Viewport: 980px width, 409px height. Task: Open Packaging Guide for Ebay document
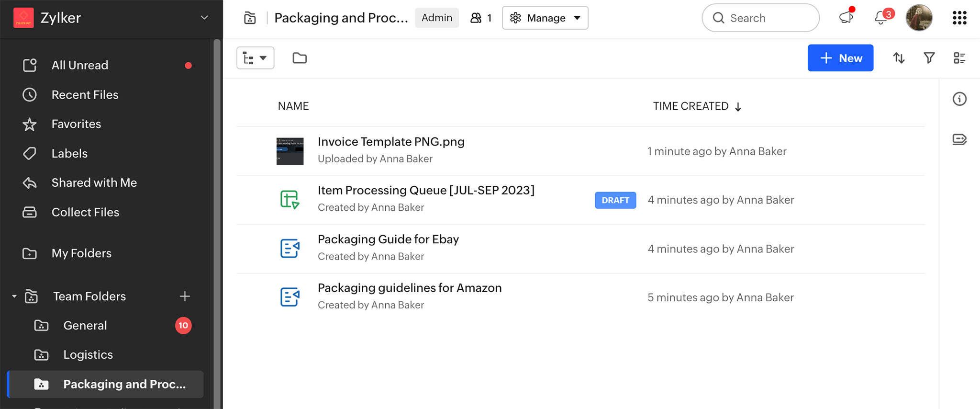388,239
